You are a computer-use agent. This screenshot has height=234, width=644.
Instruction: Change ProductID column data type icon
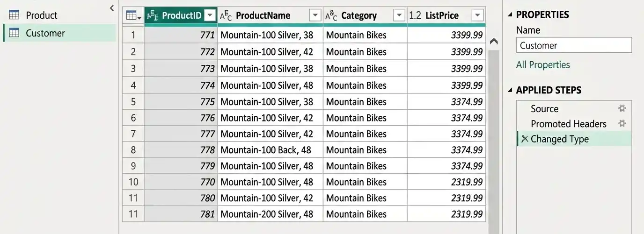pos(153,15)
